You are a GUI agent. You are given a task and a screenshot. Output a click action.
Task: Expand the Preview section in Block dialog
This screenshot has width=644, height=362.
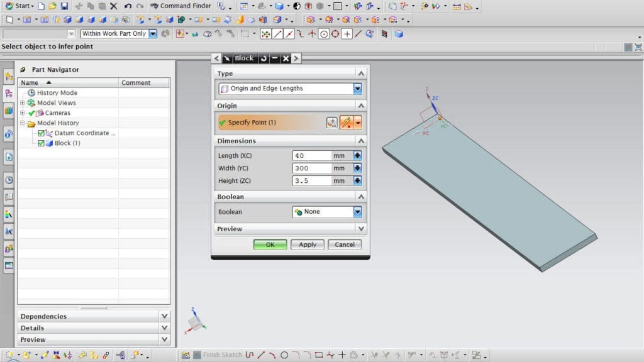(360, 229)
